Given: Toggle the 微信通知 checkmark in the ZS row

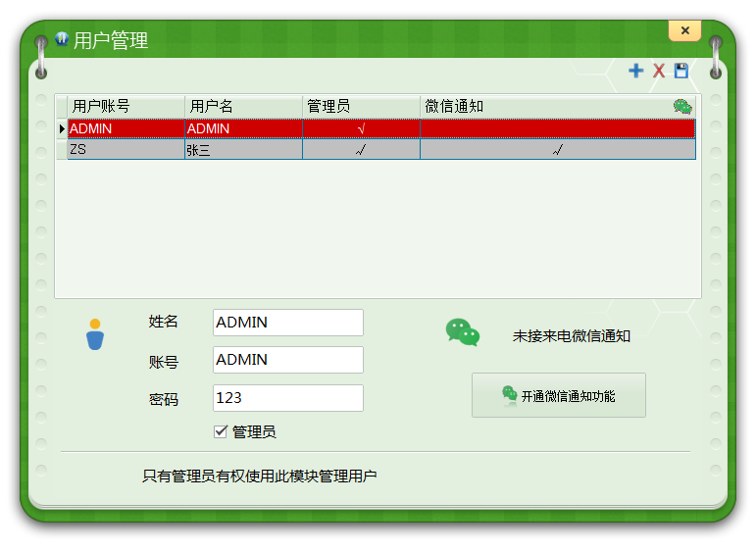Looking at the screenshot, I should coord(557,150).
